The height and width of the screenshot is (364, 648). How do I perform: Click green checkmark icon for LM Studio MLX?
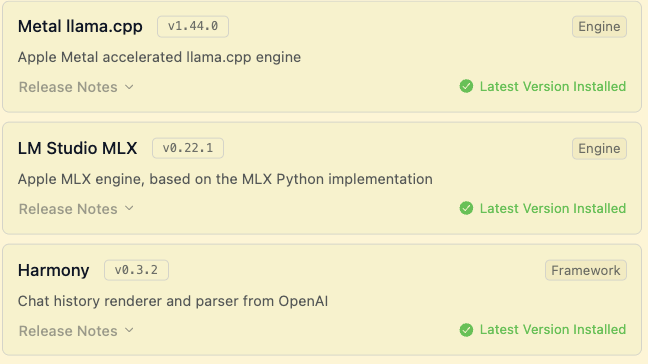466,208
